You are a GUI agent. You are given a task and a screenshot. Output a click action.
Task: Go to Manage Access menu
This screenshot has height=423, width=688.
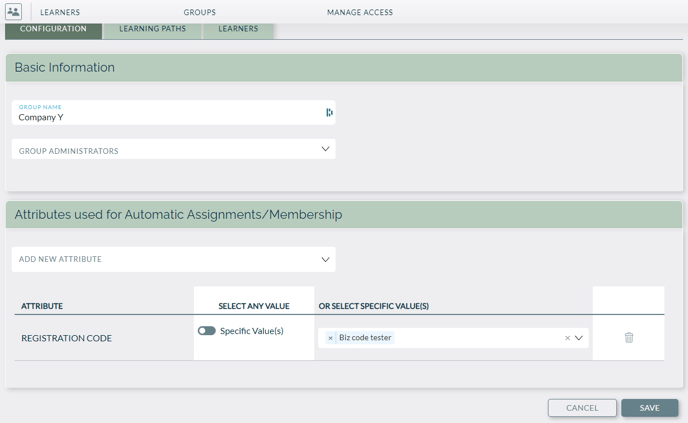tap(360, 12)
